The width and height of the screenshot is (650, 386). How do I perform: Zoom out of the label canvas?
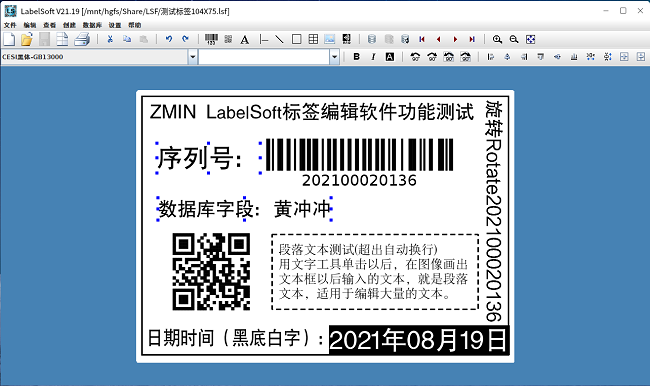[514, 39]
